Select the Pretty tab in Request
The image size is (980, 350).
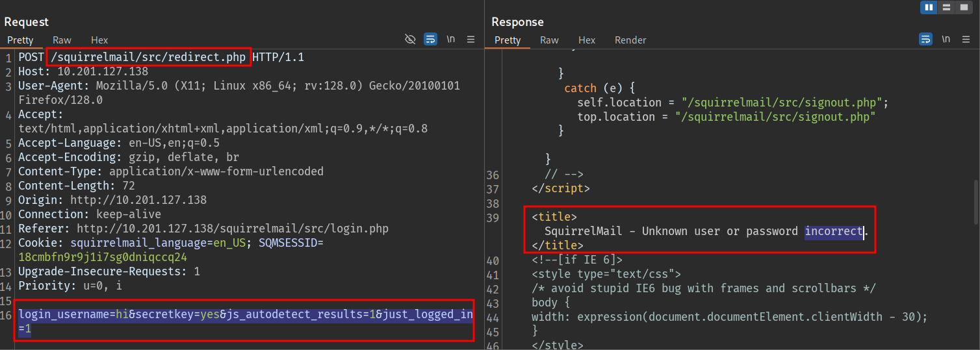(x=20, y=40)
